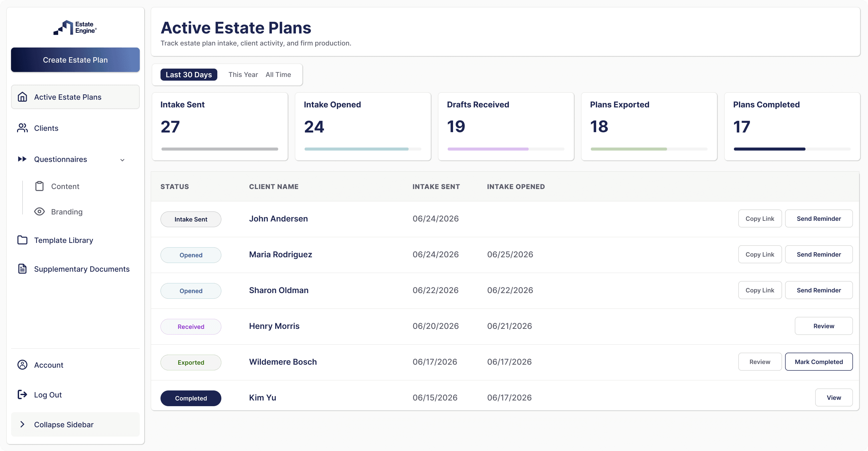Click the Estate Engine logo

coord(75,27)
